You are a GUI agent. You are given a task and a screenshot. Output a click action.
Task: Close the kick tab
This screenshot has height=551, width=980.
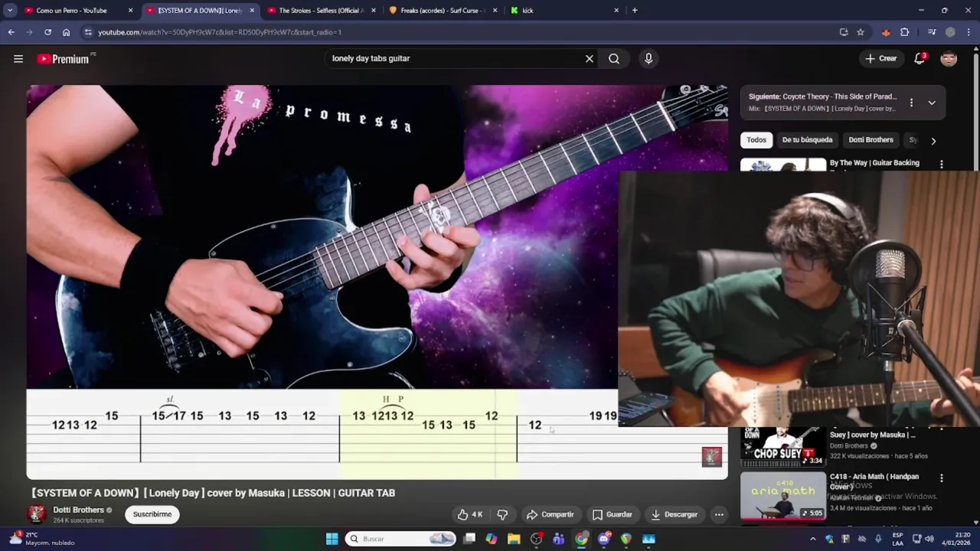tap(616, 11)
